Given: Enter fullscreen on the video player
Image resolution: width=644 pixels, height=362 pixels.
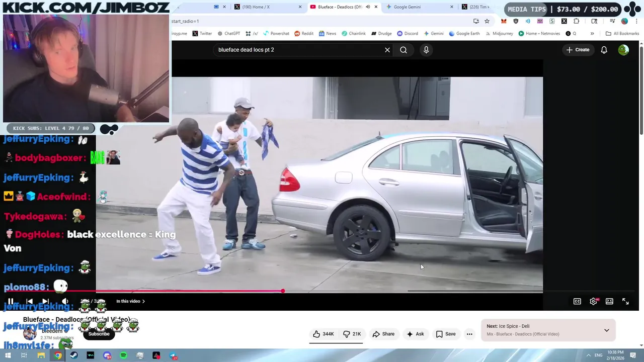Looking at the screenshot, I should tap(625, 301).
